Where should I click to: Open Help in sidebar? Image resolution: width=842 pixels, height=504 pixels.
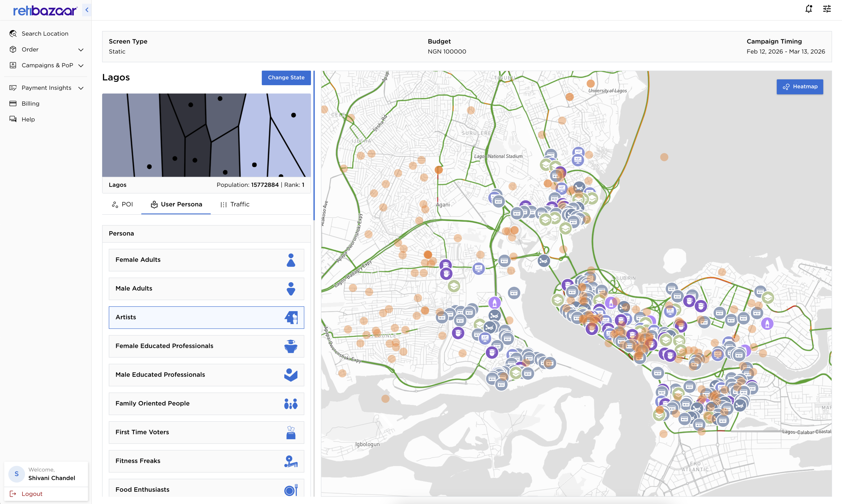28,119
